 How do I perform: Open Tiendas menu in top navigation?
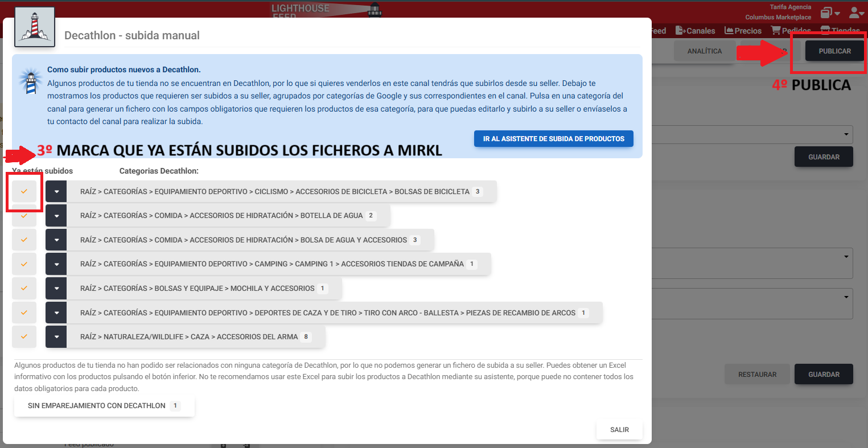point(840,31)
